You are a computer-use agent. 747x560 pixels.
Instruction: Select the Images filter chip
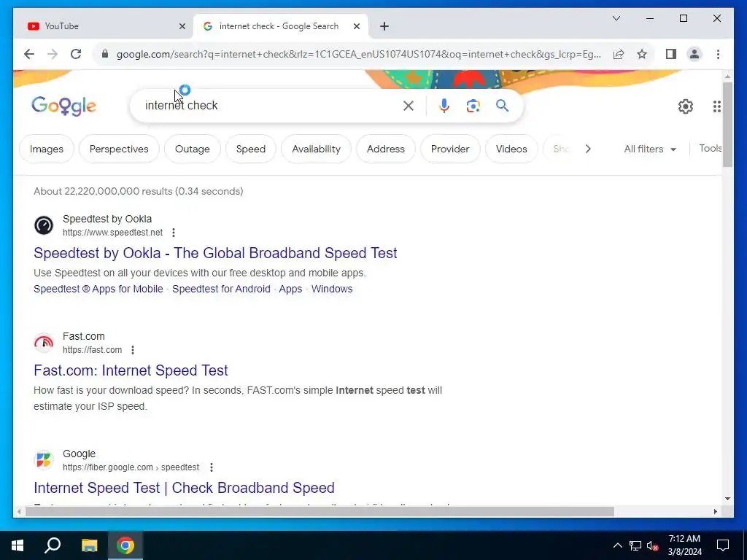[x=46, y=149]
